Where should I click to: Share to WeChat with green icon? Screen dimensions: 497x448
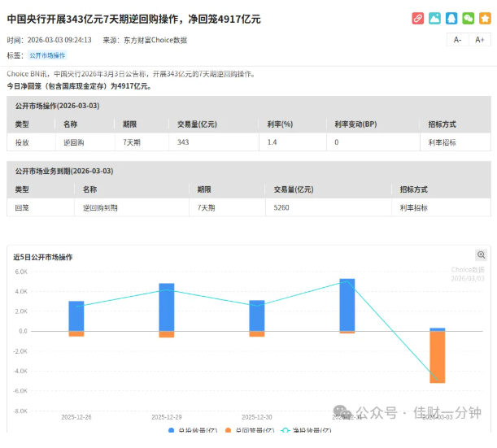tap(469, 19)
